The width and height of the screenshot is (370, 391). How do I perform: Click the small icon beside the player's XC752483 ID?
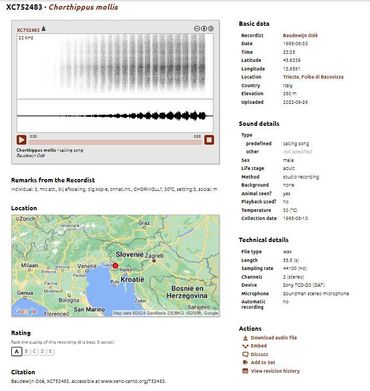point(43,29)
